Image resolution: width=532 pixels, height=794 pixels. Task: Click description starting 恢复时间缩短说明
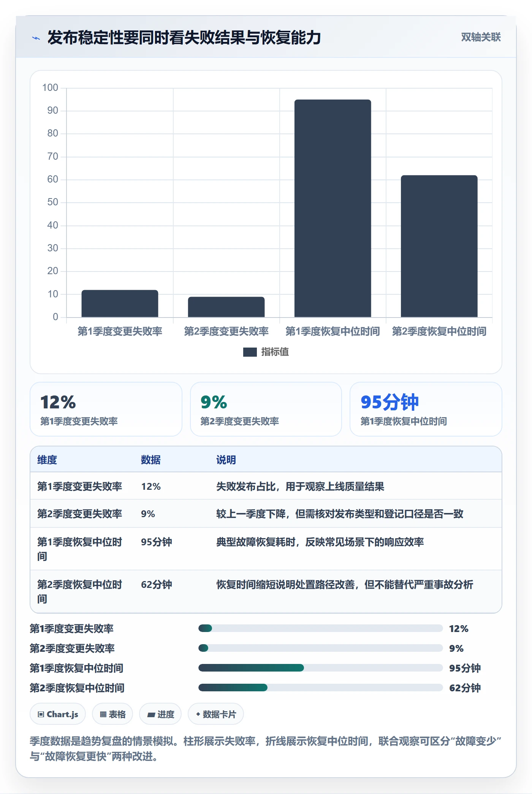point(345,584)
